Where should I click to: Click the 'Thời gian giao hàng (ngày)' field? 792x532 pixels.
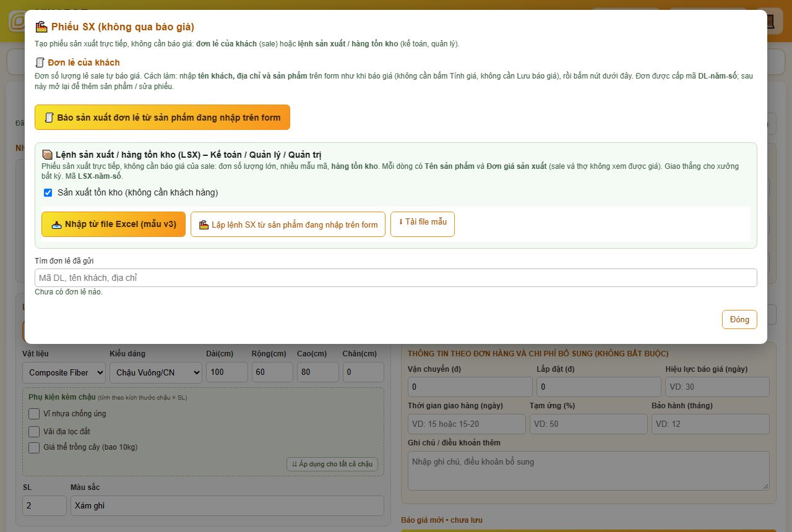(x=467, y=424)
